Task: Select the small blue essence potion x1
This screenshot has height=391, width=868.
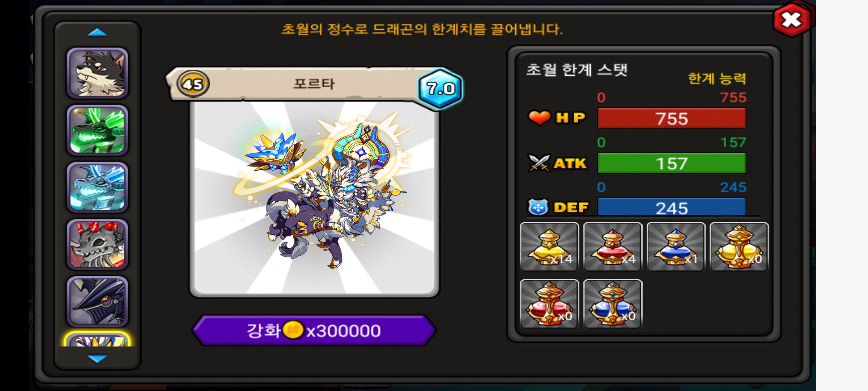Action: 676,247
